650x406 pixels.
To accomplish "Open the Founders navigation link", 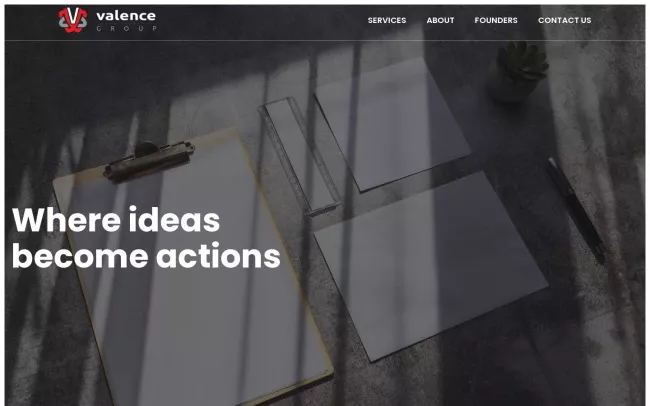I will (496, 20).
